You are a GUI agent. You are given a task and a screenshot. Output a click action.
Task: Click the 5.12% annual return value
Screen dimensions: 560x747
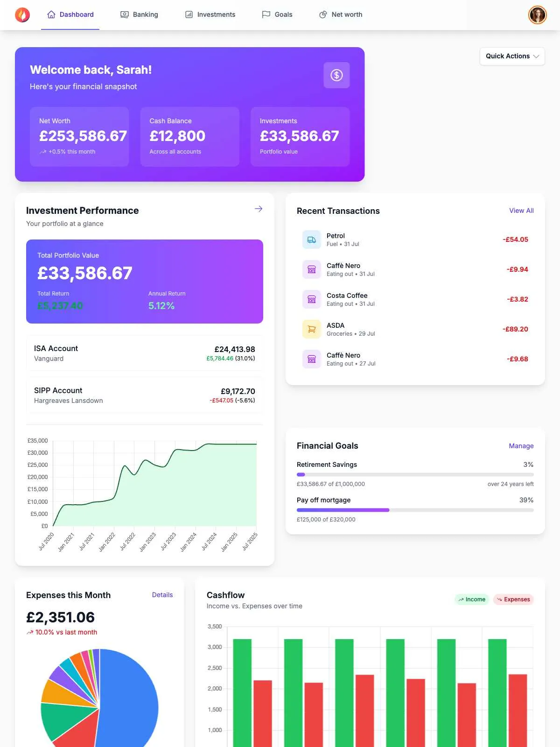pyautogui.click(x=161, y=306)
